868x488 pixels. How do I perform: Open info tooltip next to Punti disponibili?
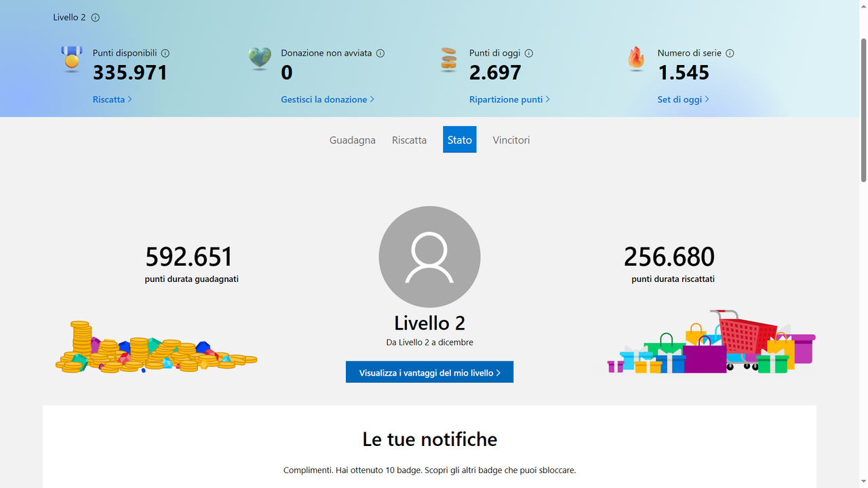tap(166, 53)
